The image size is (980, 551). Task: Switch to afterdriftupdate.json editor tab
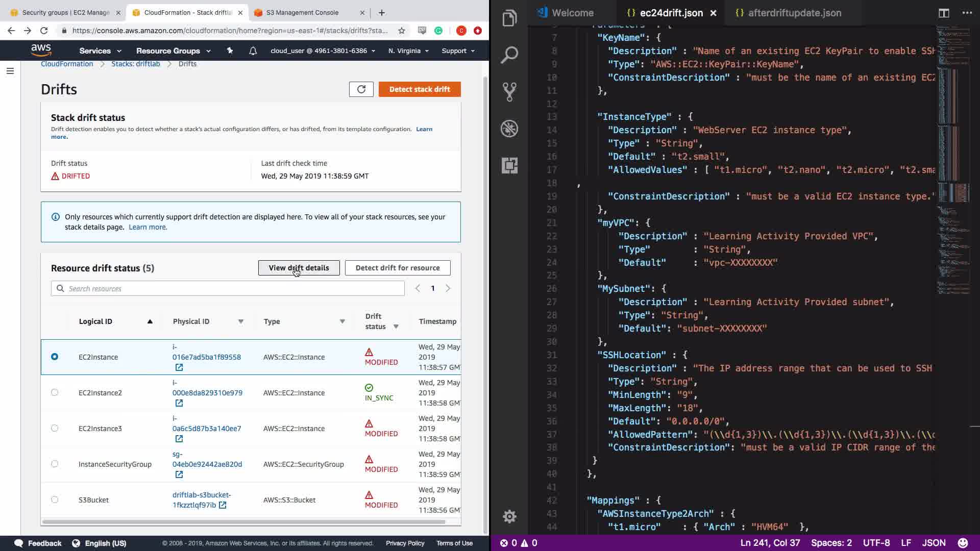[x=794, y=13]
